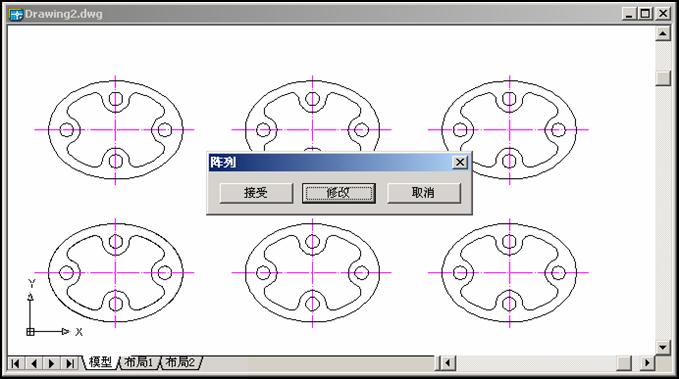The image size is (679, 379).
Task: Select the top-left flange drawing's outer ellipse
Action: click(x=49, y=130)
